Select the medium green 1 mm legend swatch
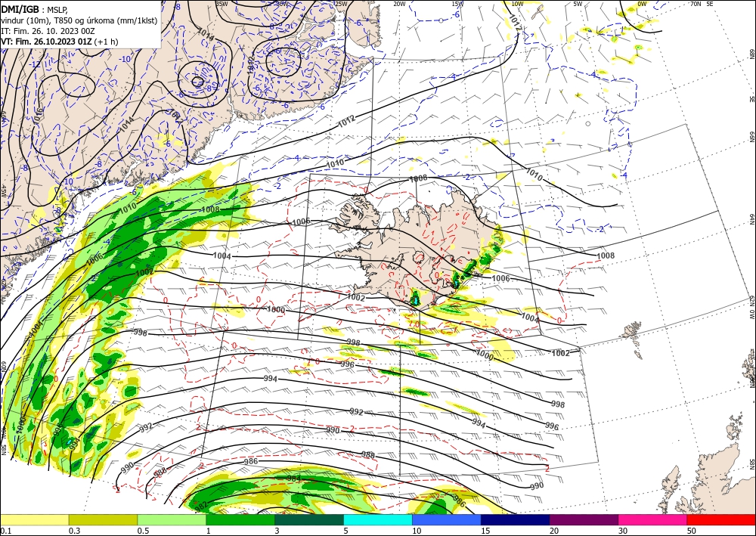 click(x=240, y=519)
